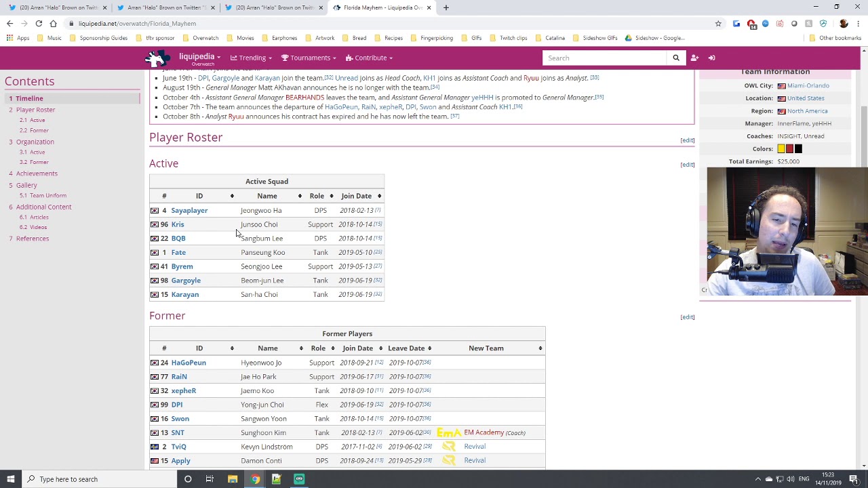
Task: Open the InnerFlame manager link
Action: coord(793,123)
